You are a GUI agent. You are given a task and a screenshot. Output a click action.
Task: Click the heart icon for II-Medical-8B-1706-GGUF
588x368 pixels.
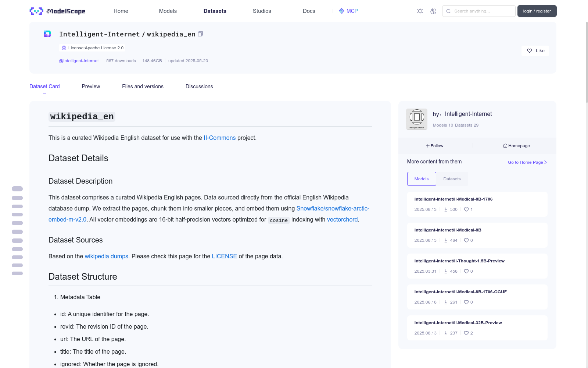click(x=466, y=302)
